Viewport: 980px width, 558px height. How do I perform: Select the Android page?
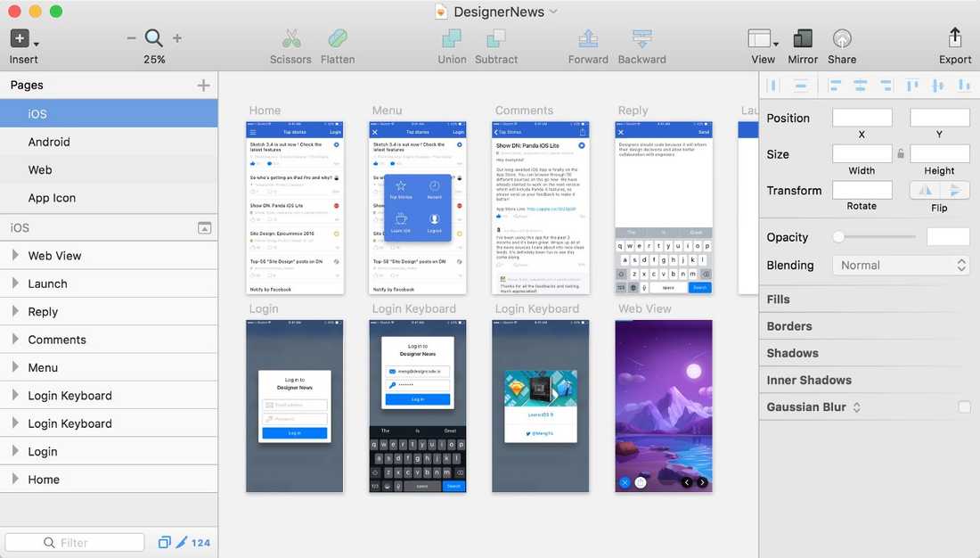(49, 142)
